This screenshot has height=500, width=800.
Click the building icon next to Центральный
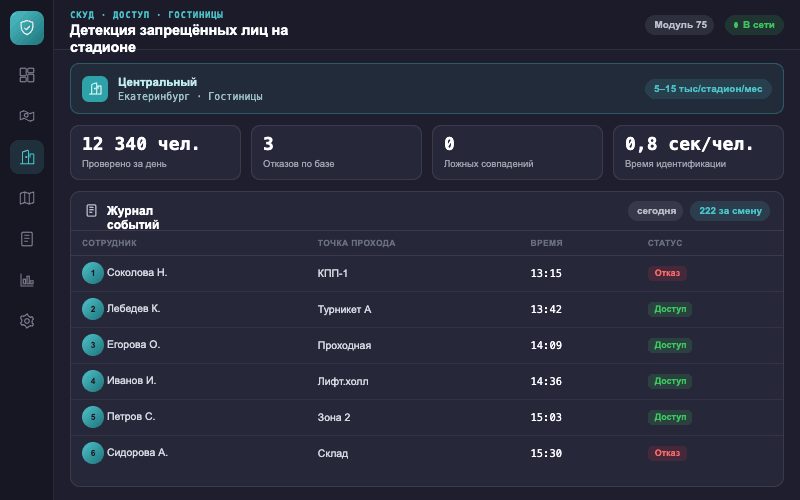(95, 89)
